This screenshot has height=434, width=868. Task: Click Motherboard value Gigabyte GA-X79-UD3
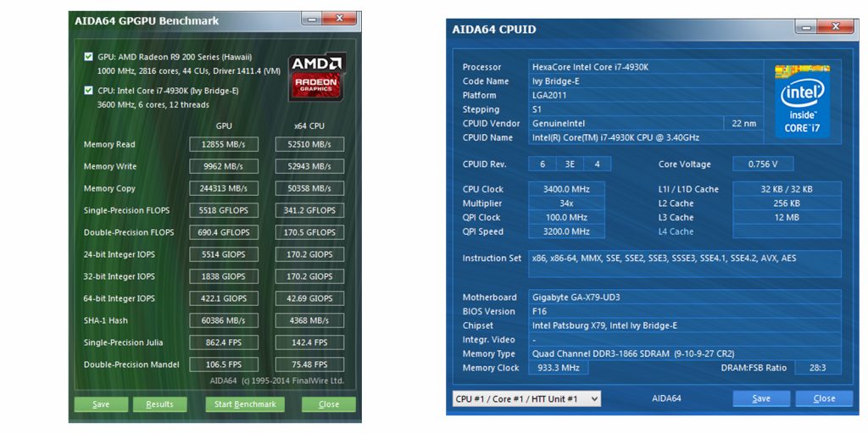pos(685,298)
